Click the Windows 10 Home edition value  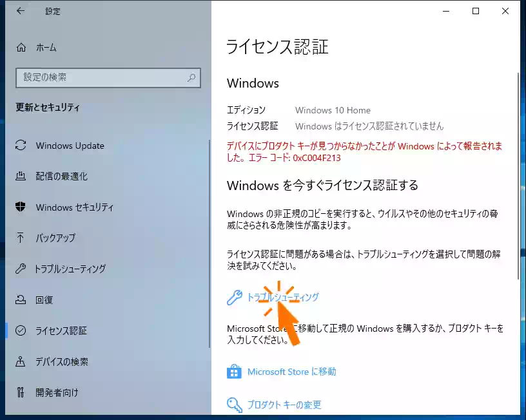pos(333,110)
